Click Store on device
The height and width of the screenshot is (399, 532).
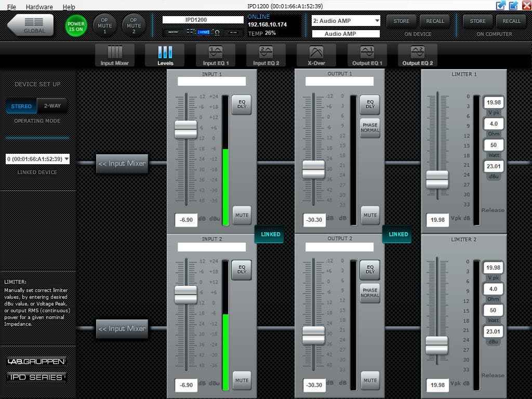click(402, 21)
